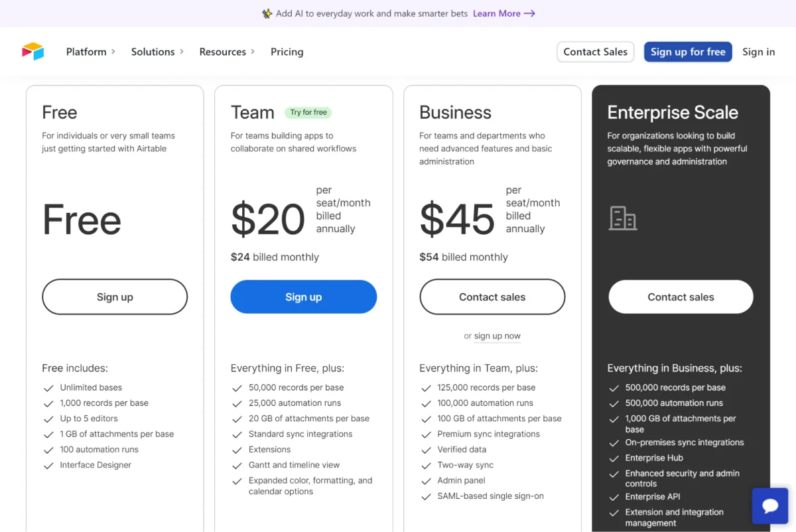
Task: Open the Pricing page
Action: coord(287,52)
